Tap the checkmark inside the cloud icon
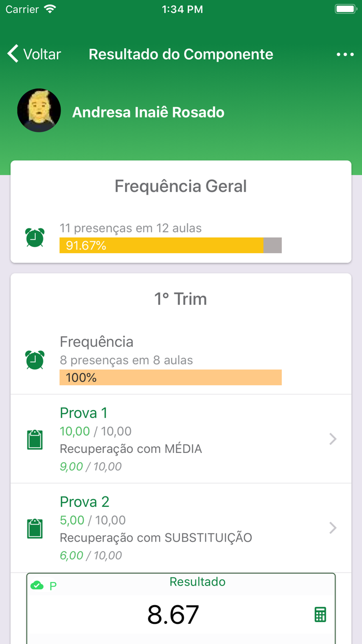Viewport: 362px width, 644px height. pyautogui.click(x=37, y=585)
